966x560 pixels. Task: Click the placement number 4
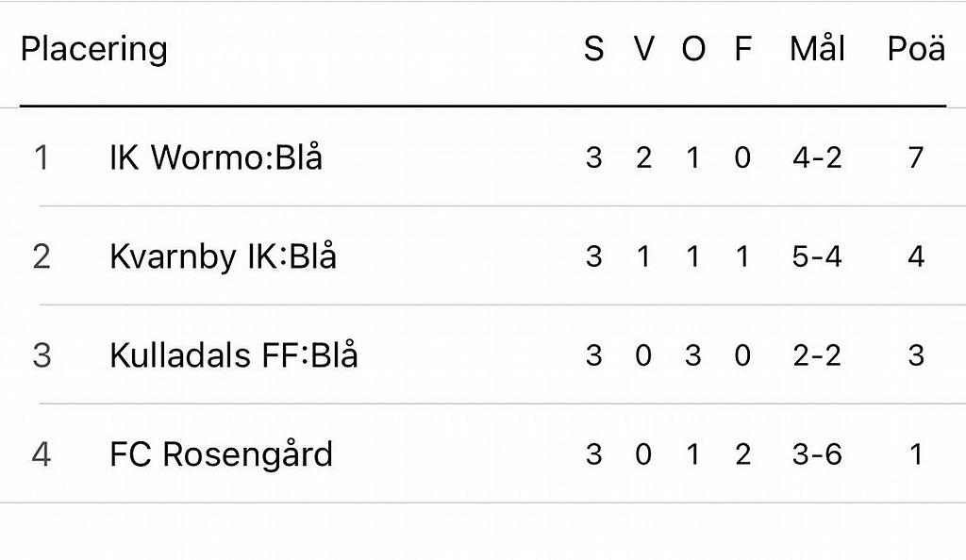point(42,454)
